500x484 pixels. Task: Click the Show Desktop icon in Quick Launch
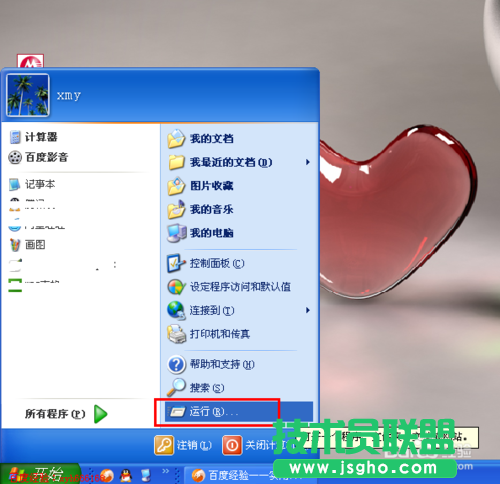[x=145, y=475]
